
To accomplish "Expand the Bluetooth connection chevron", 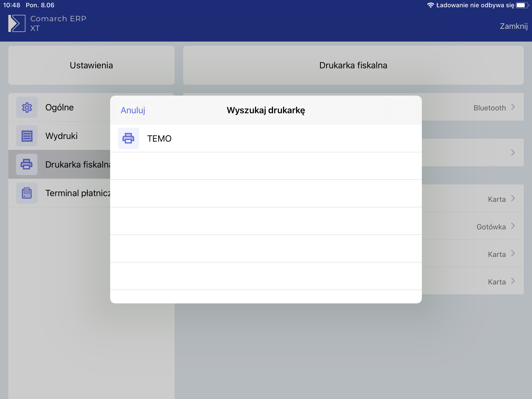I will 513,107.
